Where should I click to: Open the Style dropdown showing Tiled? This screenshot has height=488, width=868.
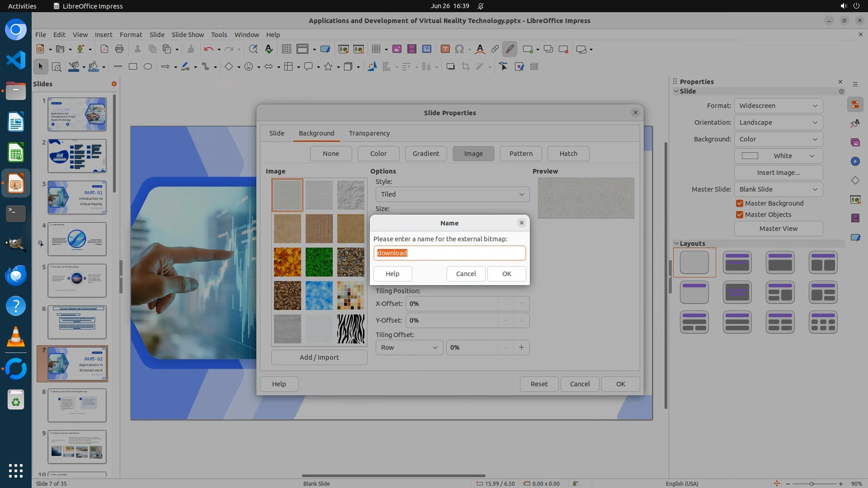point(452,194)
